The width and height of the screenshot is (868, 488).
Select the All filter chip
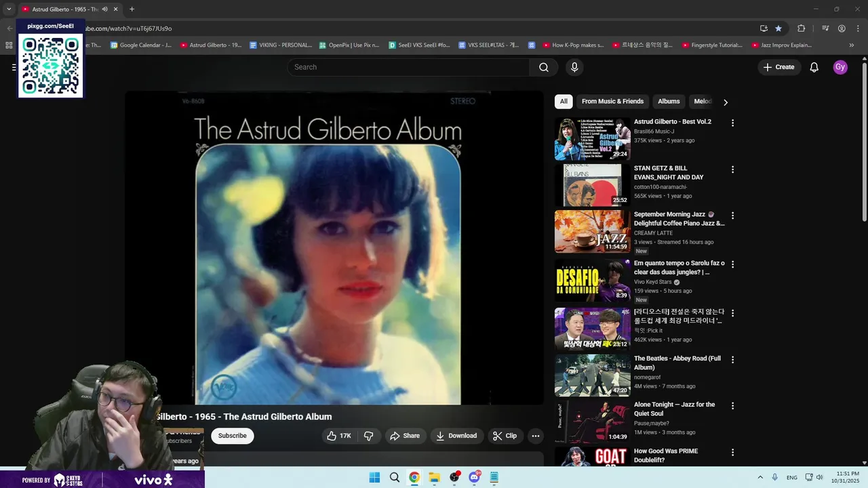pos(564,102)
